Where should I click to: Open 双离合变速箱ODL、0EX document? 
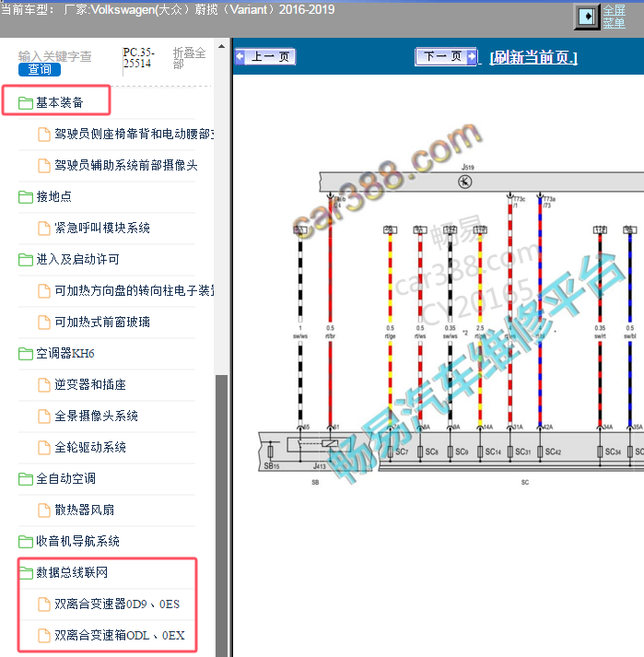(120, 635)
